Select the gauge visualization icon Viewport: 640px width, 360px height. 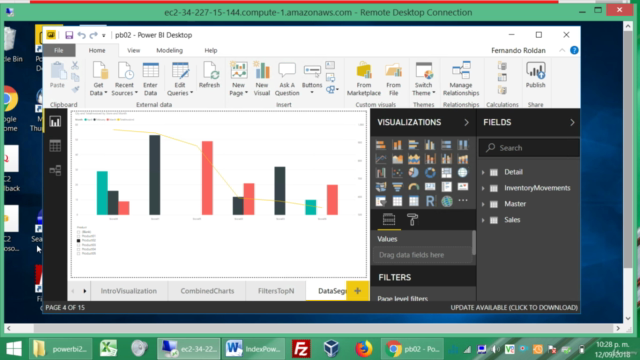coord(413,187)
